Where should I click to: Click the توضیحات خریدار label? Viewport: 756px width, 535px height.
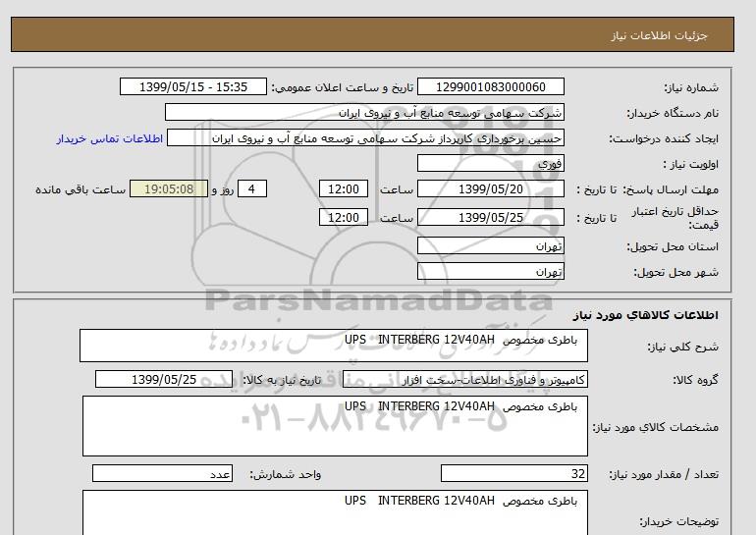[x=678, y=521]
